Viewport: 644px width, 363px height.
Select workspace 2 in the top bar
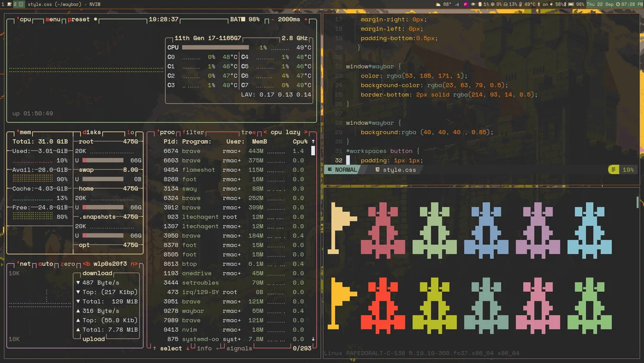tap(14, 4)
